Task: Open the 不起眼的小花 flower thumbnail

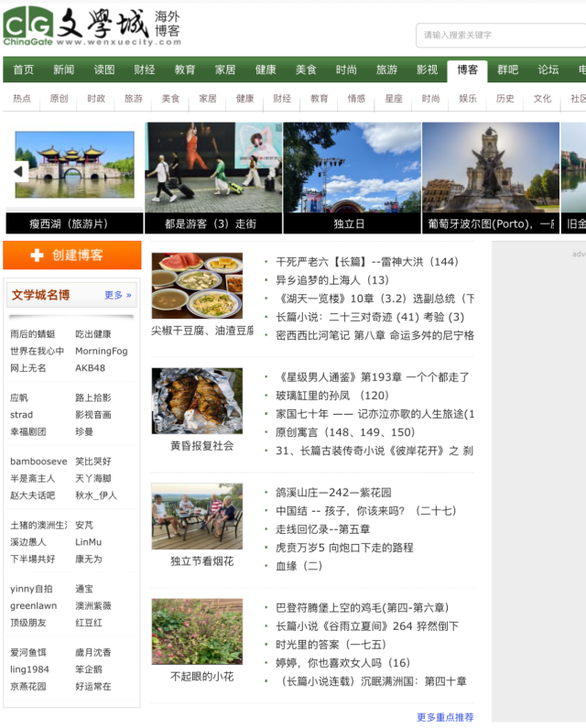Action: (197, 632)
